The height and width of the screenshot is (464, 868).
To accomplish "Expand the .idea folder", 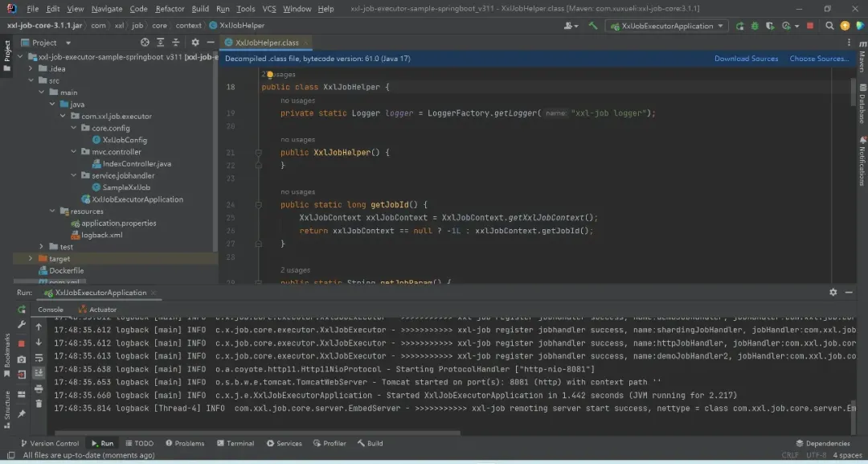I will 31,68.
